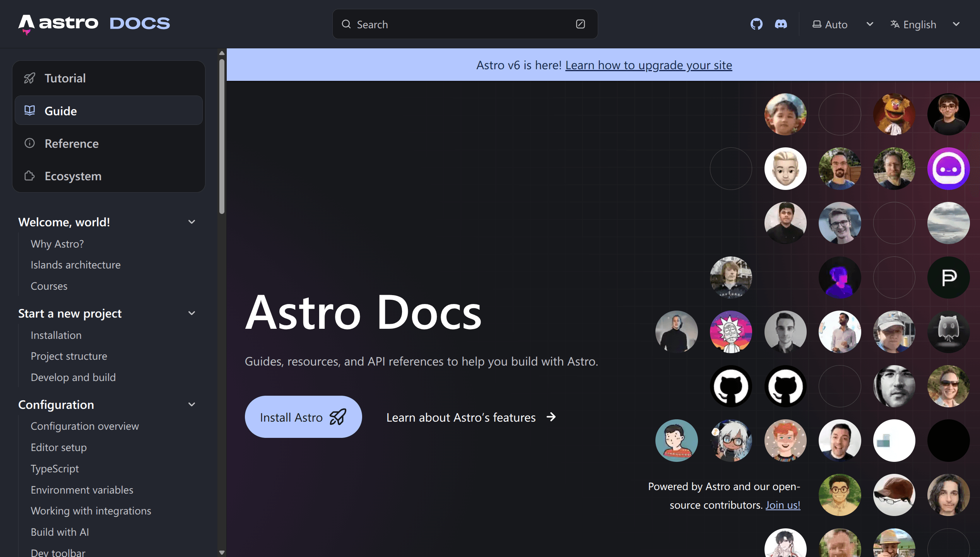980x557 pixels.
Task: Open Environment variables page
Action: point(82,490)
